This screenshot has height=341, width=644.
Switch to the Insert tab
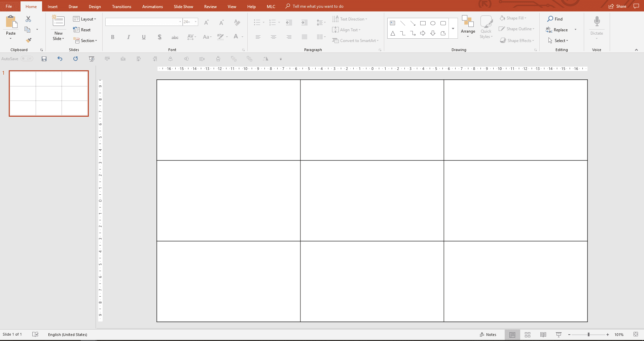[x=52, y=6]
